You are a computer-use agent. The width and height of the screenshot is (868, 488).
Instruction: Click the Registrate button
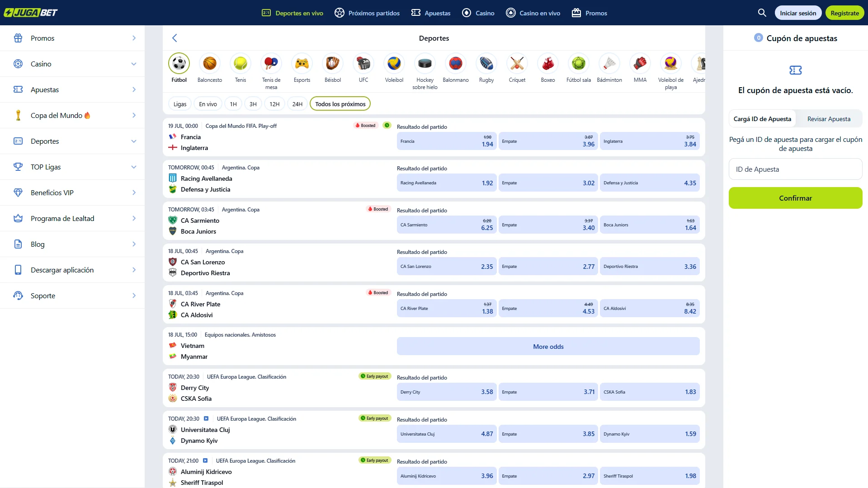[844, 13]
